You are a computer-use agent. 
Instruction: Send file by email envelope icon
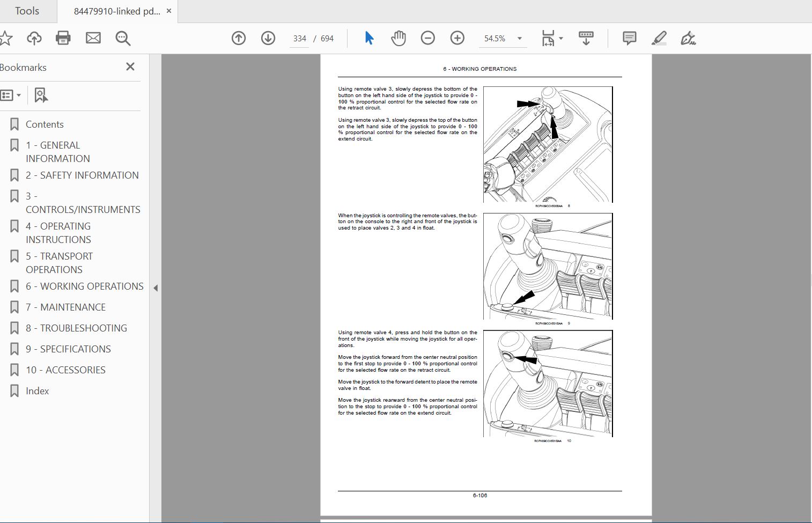point(93,38)
